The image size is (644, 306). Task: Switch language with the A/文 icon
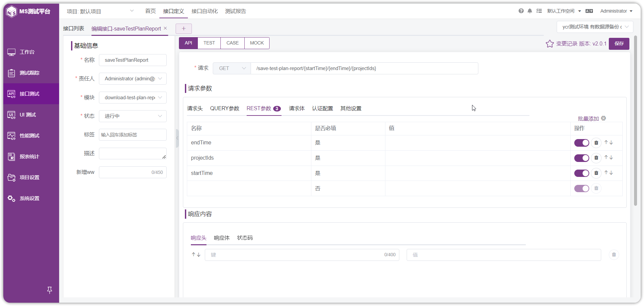point(589,11)
